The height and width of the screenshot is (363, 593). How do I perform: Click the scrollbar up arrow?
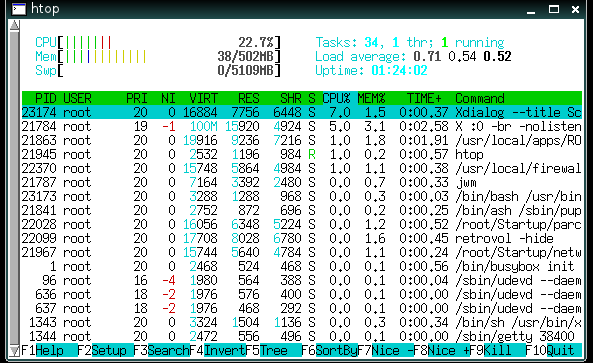pyautogui.click(x=14, y=25)
